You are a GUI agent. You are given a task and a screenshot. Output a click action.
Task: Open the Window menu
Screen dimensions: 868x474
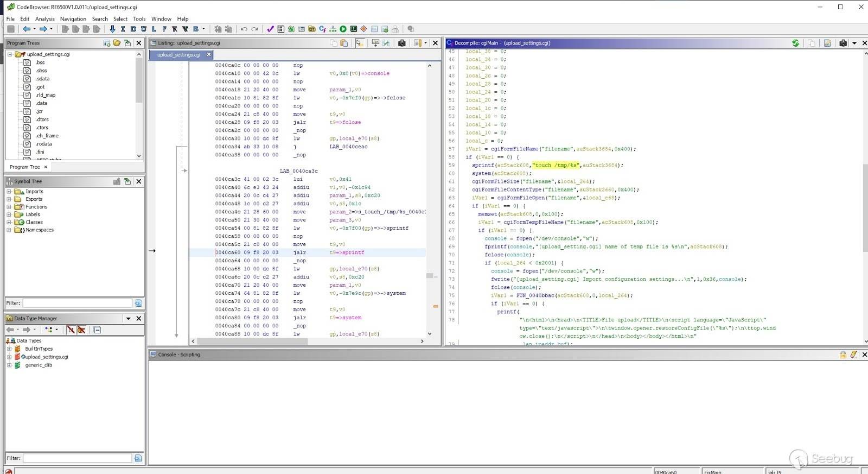(161, 19)
